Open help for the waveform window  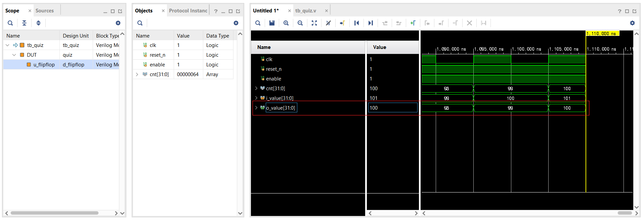point(619,11)
